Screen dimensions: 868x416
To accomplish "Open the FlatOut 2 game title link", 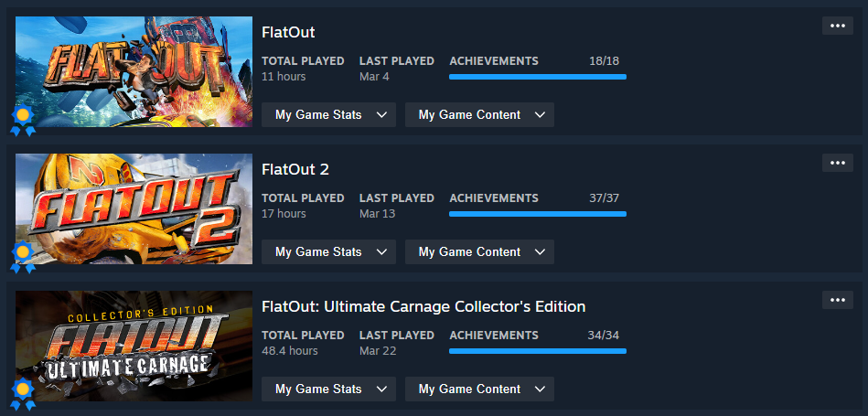I will (295, 169).
